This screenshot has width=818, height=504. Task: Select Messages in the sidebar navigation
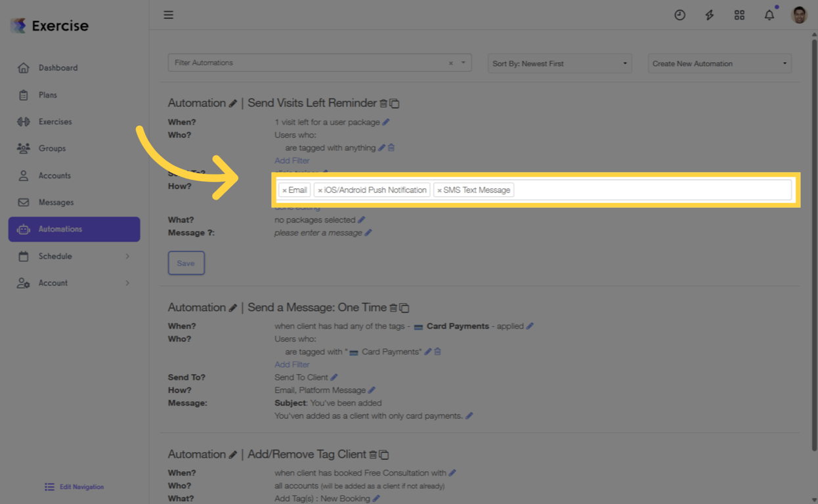pyautogui.click(x=57, y=202)
